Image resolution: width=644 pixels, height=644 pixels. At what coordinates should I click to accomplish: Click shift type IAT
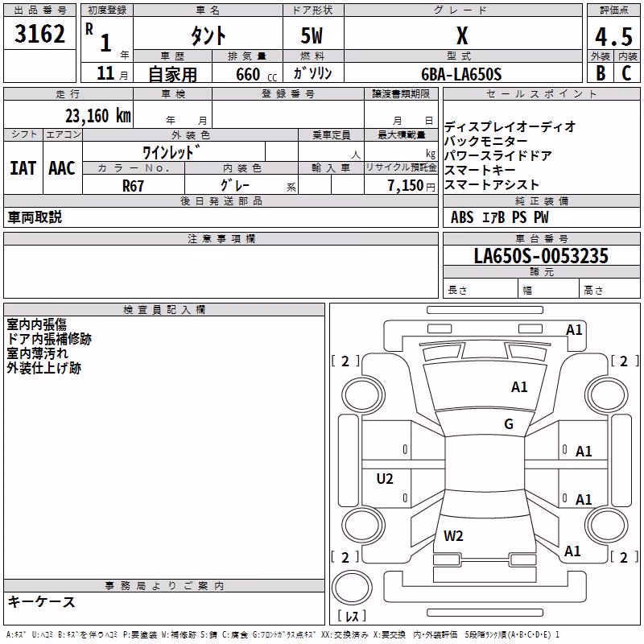23,168
